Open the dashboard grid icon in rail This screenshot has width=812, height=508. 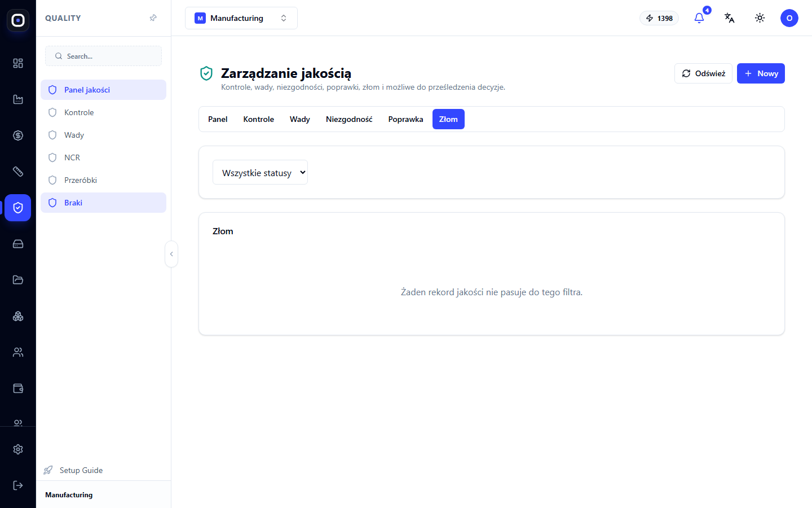pos(18,63)
